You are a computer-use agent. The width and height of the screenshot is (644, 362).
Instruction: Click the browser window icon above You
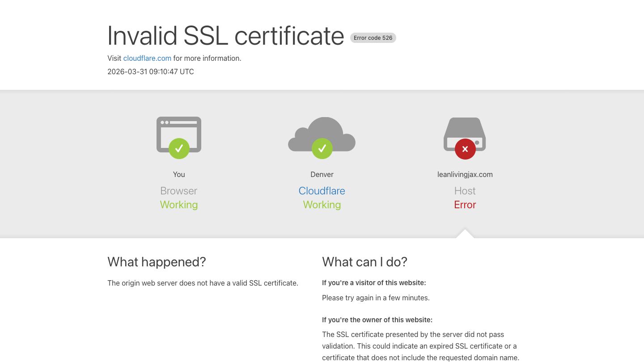[x=179, y=129]
